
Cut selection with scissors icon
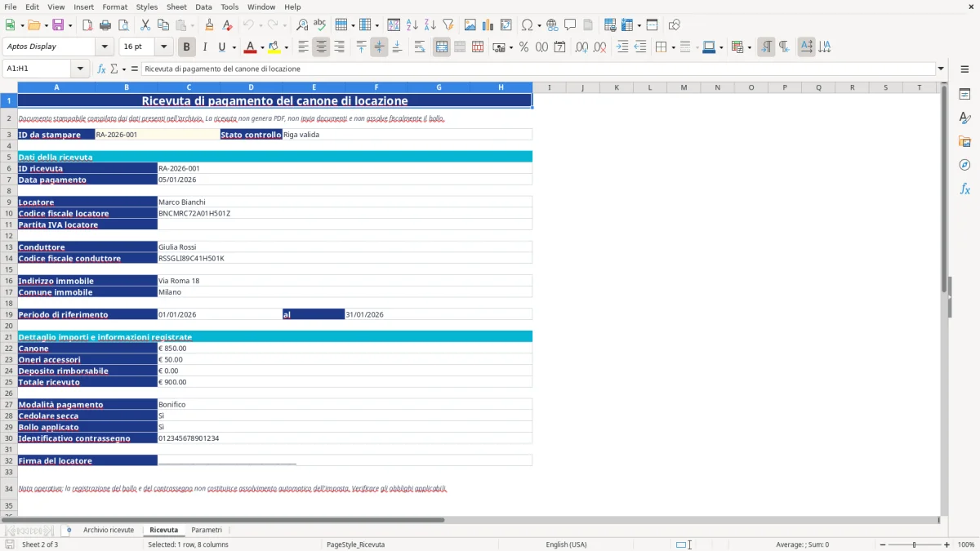click(145, 25)
